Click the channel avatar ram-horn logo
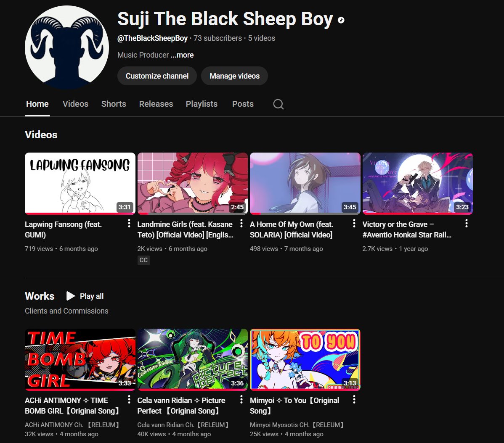The height and width of the screenshot is (443, 504). click(x=67, y=47)
